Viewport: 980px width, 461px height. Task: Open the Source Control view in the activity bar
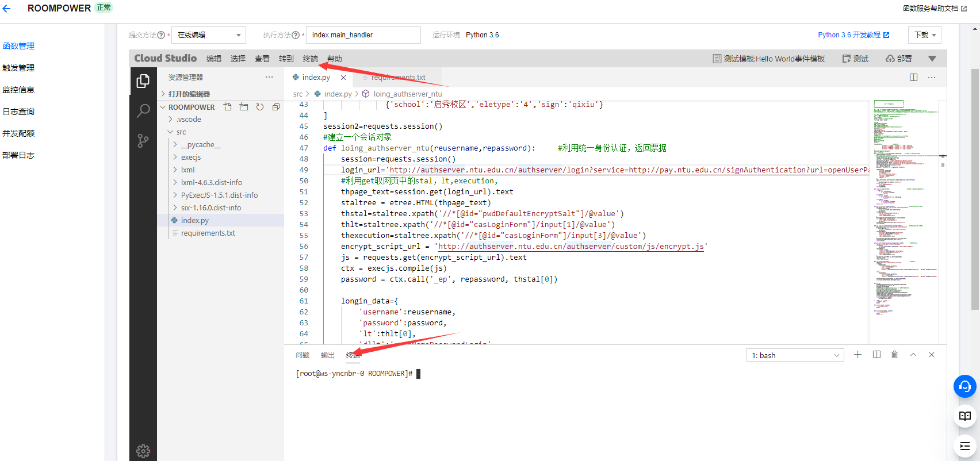(143, 141)
